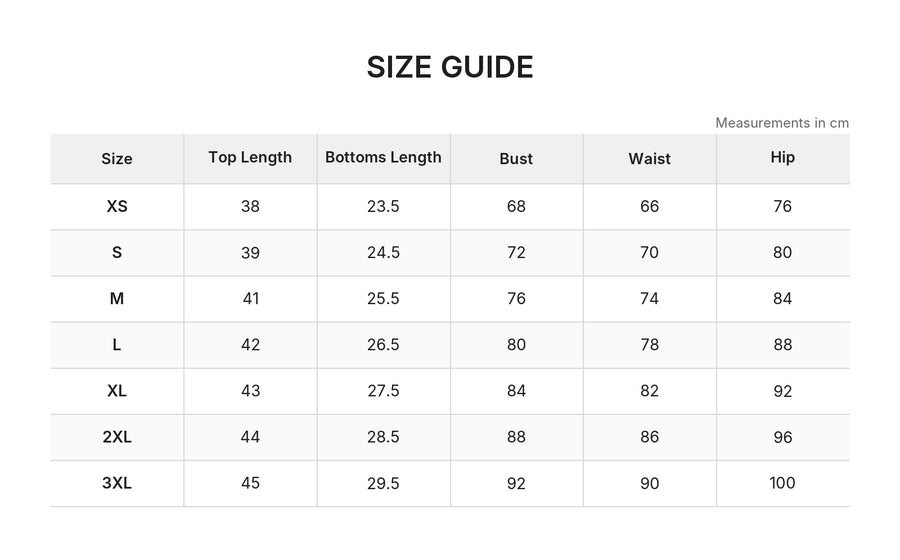Select the top length value 41

(250, 298)
